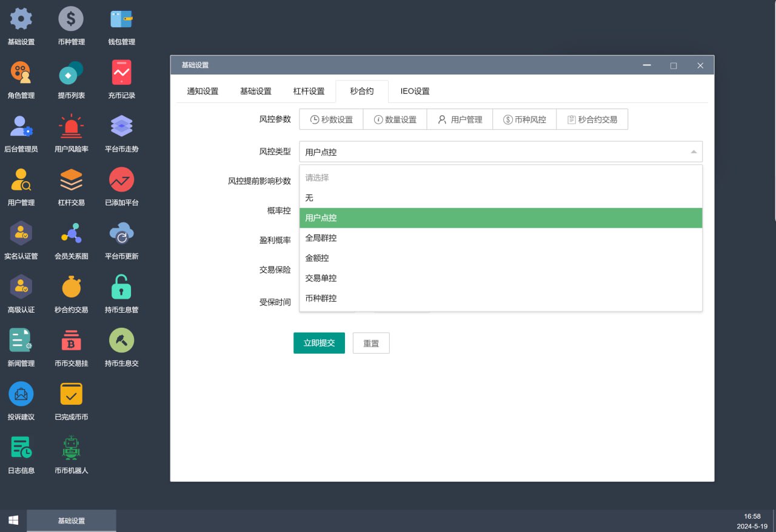Open the 投诉建议 mail icon
This screenshot has width=776, height=532.
coord(21,394)
